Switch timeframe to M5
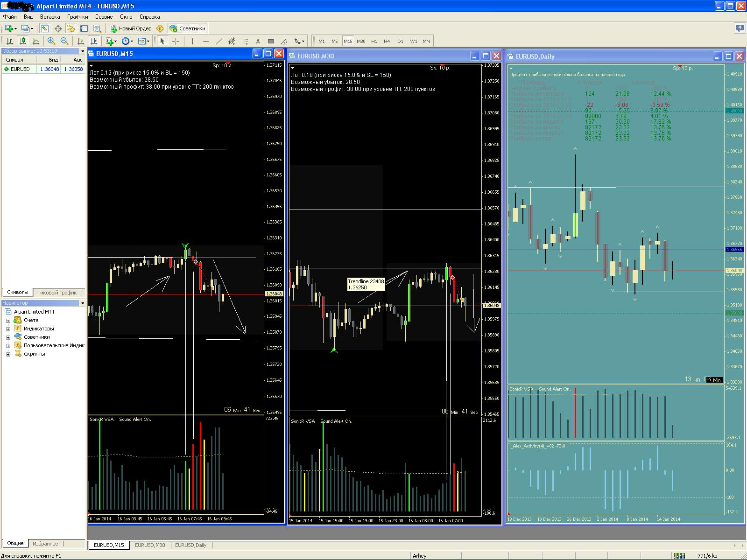Viewport: 747px width, 560px height. (x=334, y=41)
